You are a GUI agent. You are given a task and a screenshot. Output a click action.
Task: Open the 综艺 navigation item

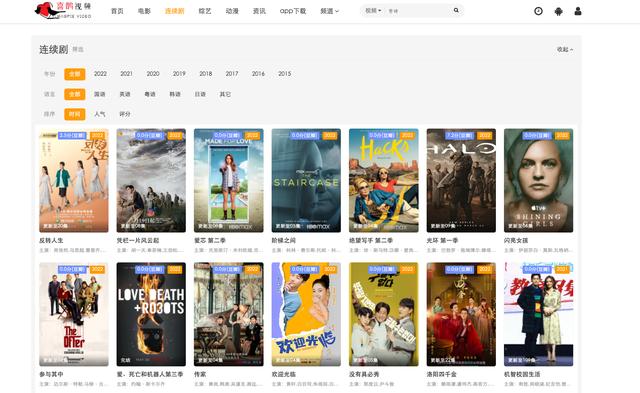click(x=205, y=11)
